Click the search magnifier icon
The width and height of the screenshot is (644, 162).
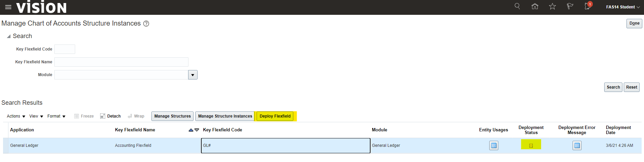coord(517,6)
